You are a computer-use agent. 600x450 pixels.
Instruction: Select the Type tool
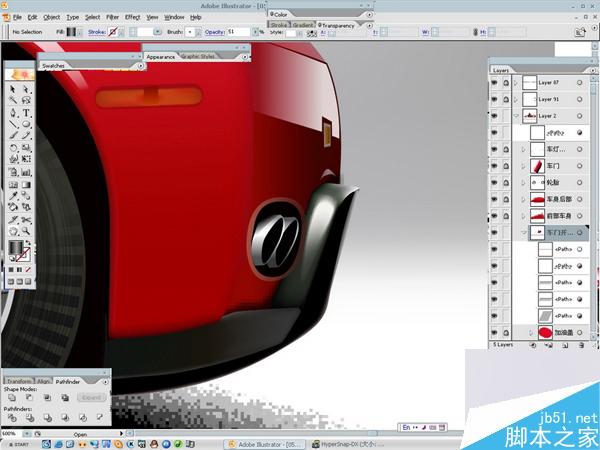coord(26,113)
